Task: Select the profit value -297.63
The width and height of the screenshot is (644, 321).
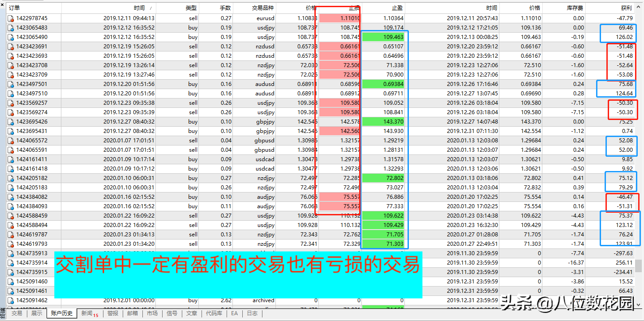Action: click(623, 253)
